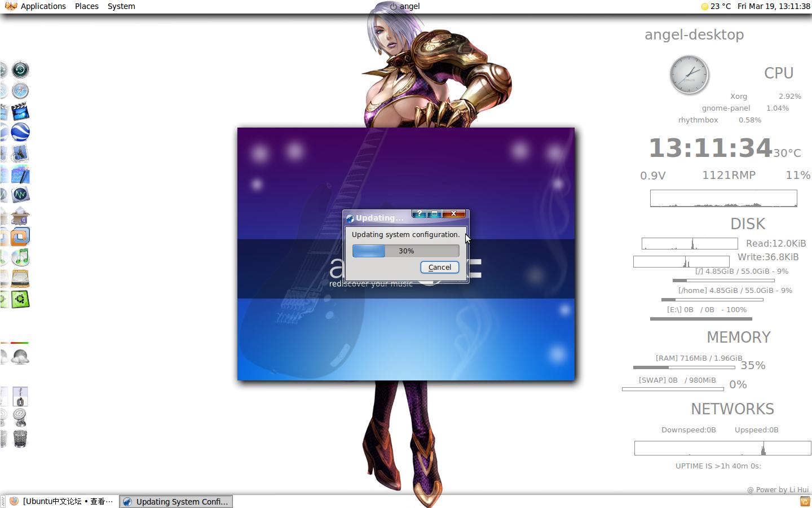Launch the orange VMware-style dock icon
This screenshot has height=508, width=812.
pos(20,237)
